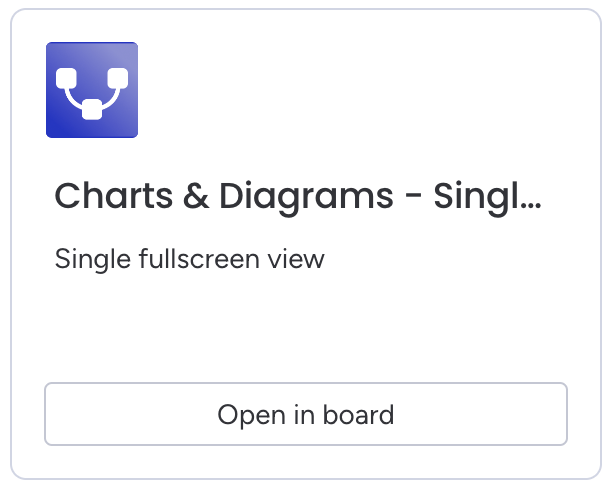This screenshot has width=610, height=488.
Task: Click the white nodes glyph inside blue square
Action: [92, 91]
